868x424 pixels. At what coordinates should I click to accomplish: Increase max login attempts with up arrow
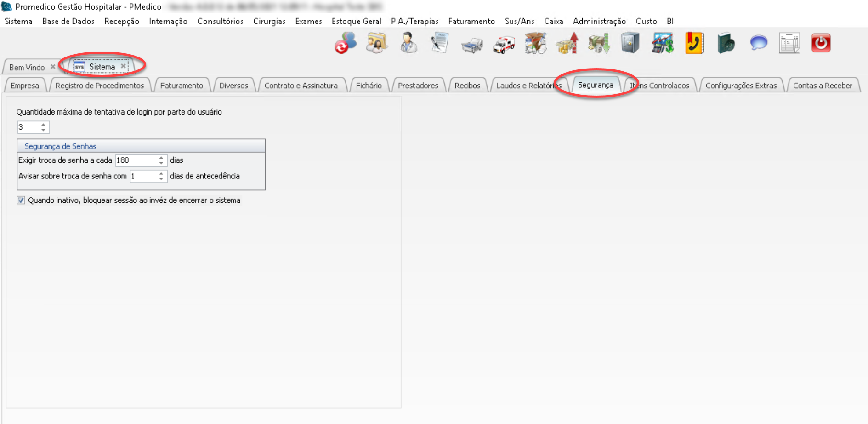pos(44,124)
